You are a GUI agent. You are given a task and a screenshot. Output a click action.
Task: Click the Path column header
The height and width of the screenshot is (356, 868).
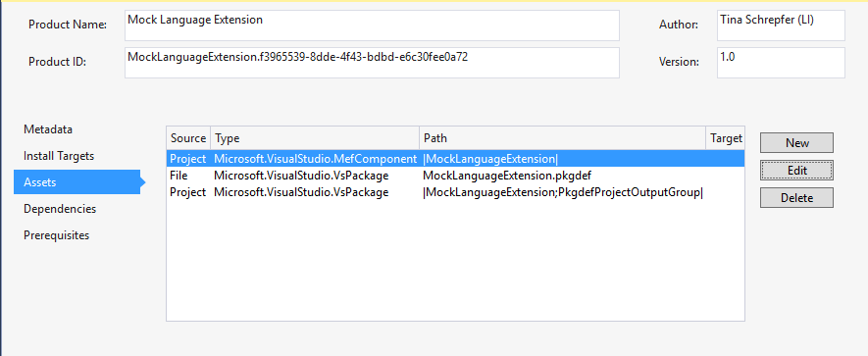tap(562, 138)
